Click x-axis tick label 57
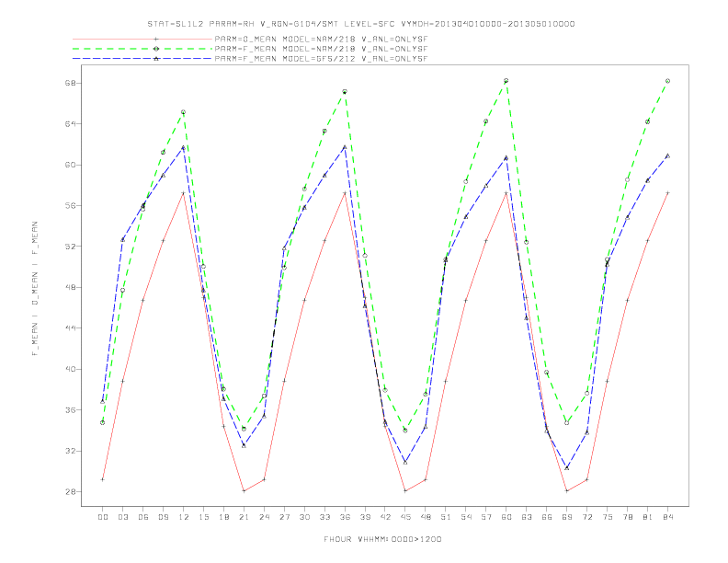The width and height of the screenshot is (728, 563). 486,517
